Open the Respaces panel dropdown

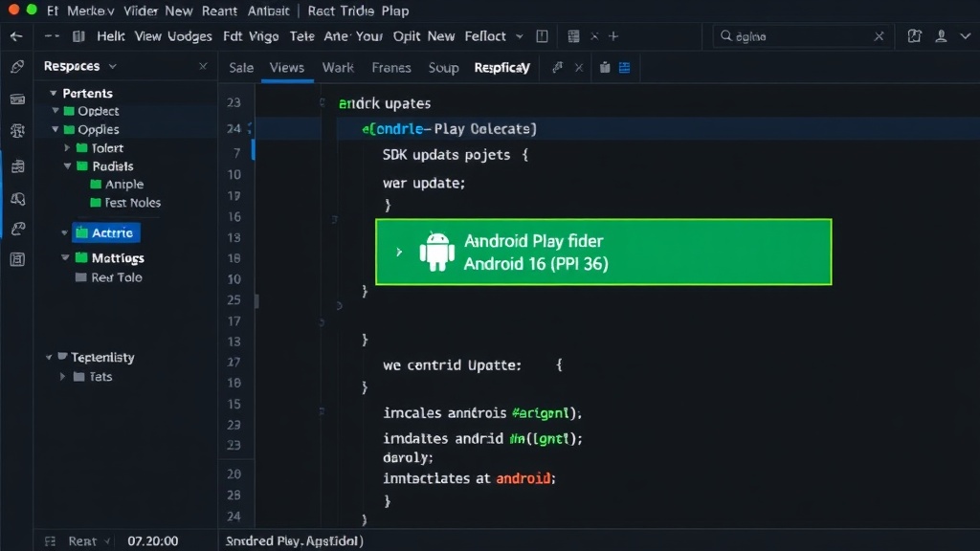tap(113, 66)
